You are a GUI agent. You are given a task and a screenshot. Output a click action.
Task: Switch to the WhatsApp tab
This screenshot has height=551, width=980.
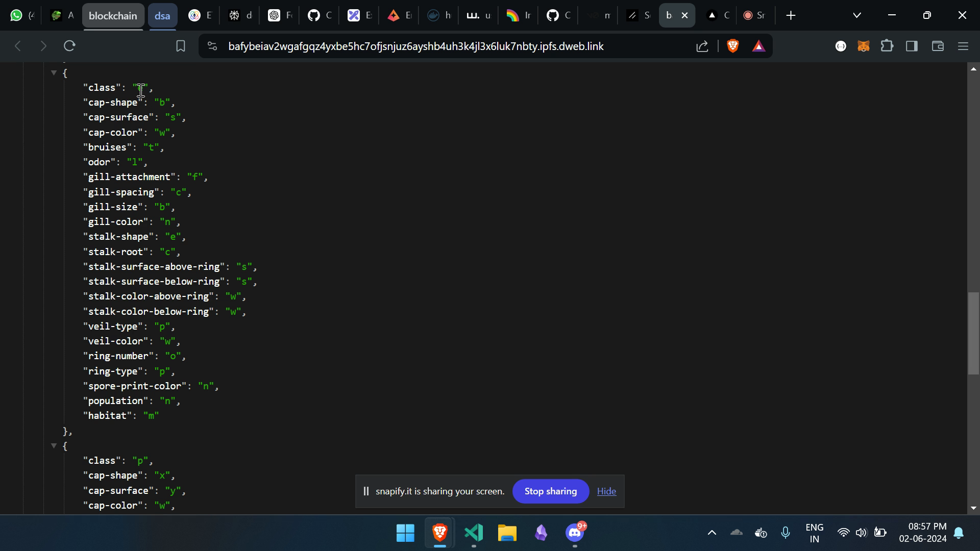(22, 16)
